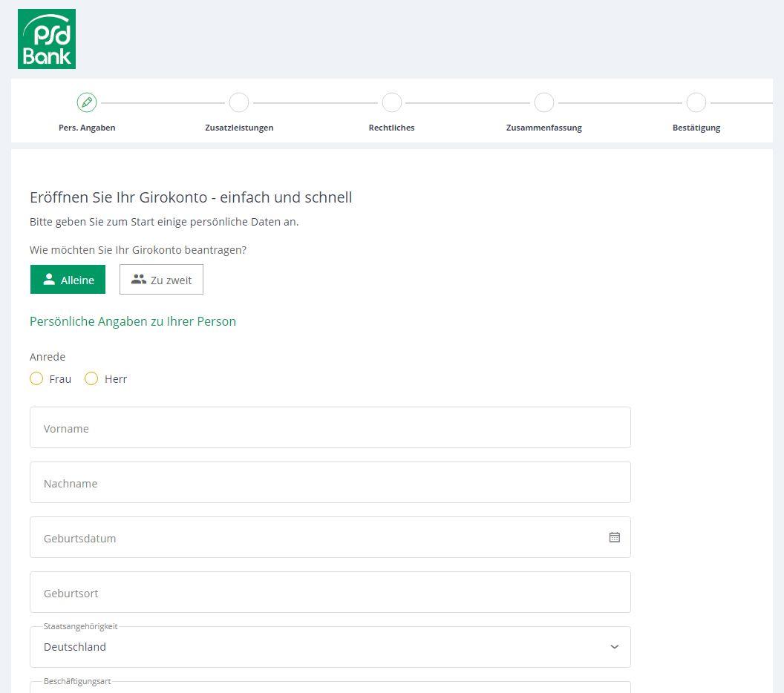Open the Deutschland nationality dropdown
This screenshot has width=784, height=693.
pyautogui.click(x=330, y=647)
